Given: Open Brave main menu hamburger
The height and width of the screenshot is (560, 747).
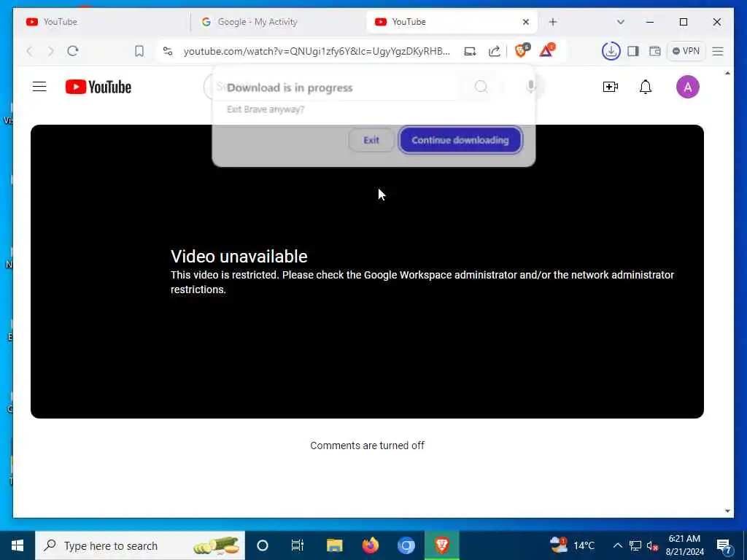Looking at the screenshot, I should (718, 51).
